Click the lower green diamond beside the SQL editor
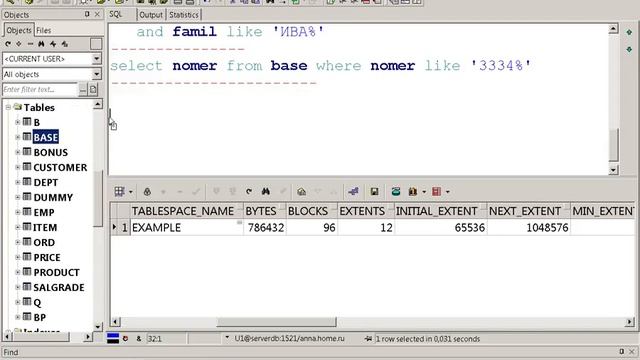The width and height of the screenshot is (640, 360). (x=629, y=49)
